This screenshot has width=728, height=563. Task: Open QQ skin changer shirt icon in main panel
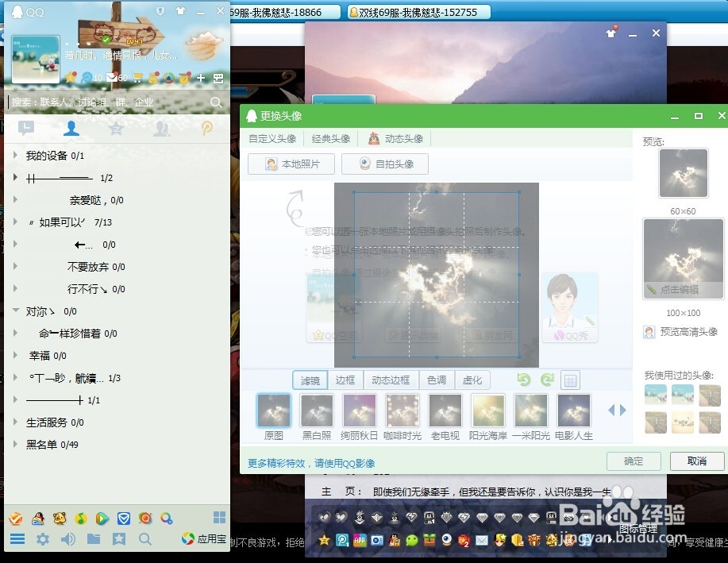point(180,11)
